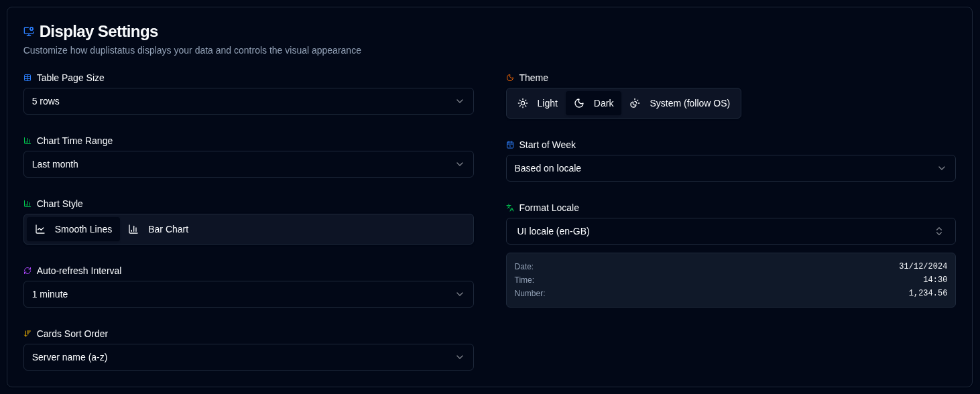Click the Start of Week label

tap(547, 145)
